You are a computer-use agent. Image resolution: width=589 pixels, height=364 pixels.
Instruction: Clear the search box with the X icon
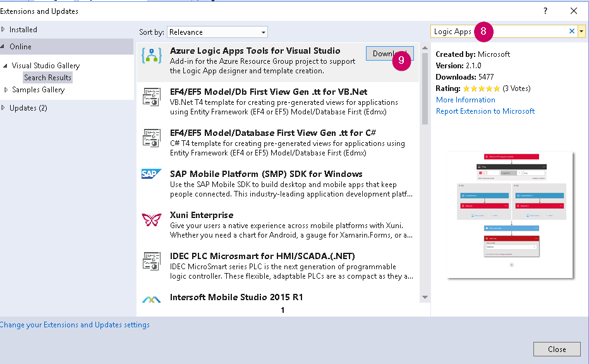tap(572, 31)
